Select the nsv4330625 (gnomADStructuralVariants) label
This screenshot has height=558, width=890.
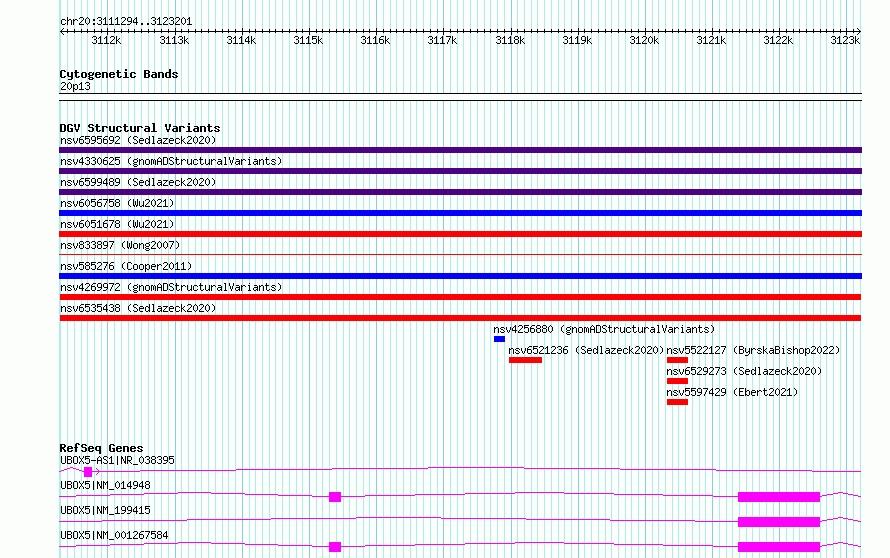coord(171,161)
